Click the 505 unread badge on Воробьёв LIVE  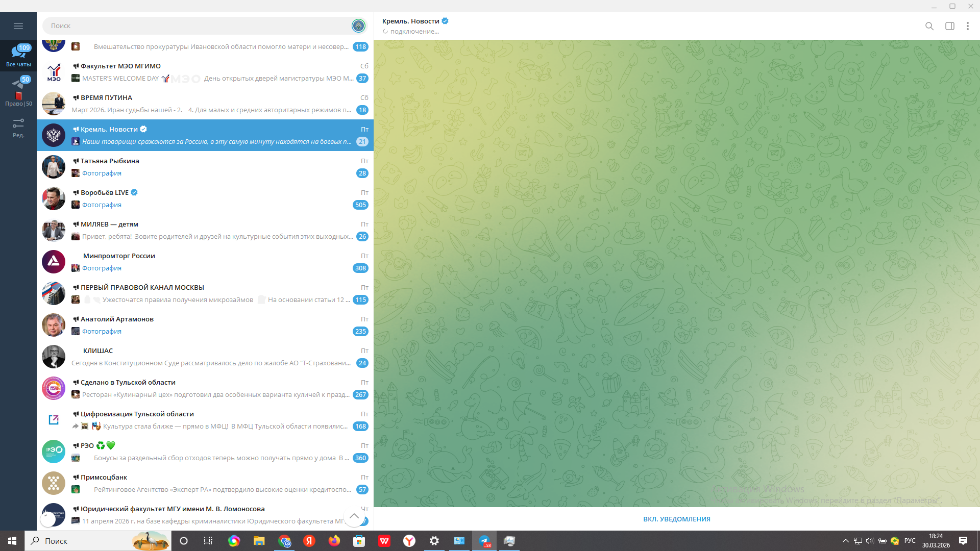pos(360,205)
